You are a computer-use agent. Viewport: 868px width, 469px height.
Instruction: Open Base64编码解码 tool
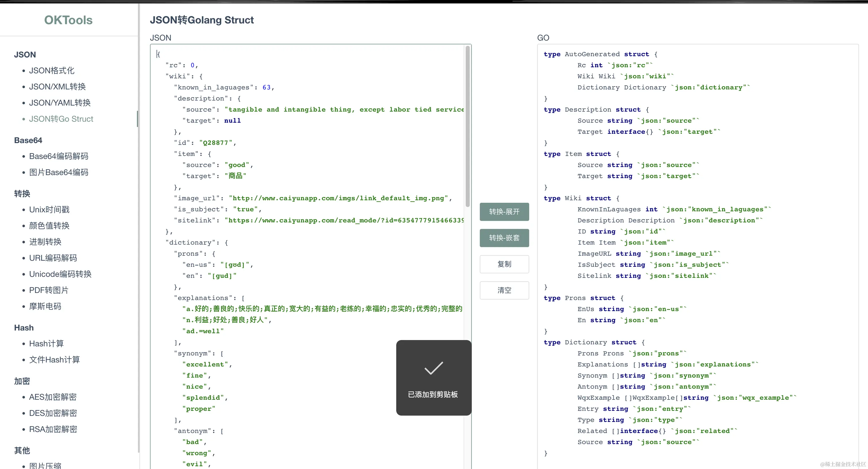[x=59, y=156]
